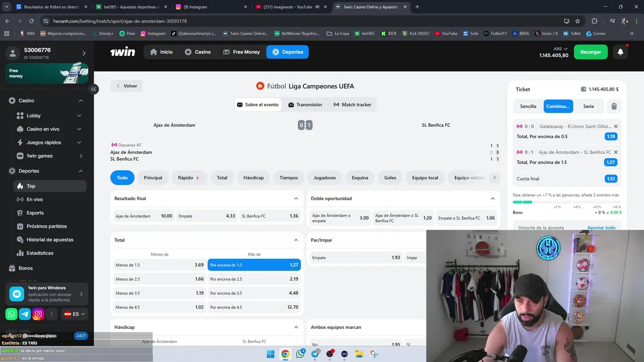This screenshot has width=644, height=362.
Task: Click the Recargar button
Action: tap(591, 52)
